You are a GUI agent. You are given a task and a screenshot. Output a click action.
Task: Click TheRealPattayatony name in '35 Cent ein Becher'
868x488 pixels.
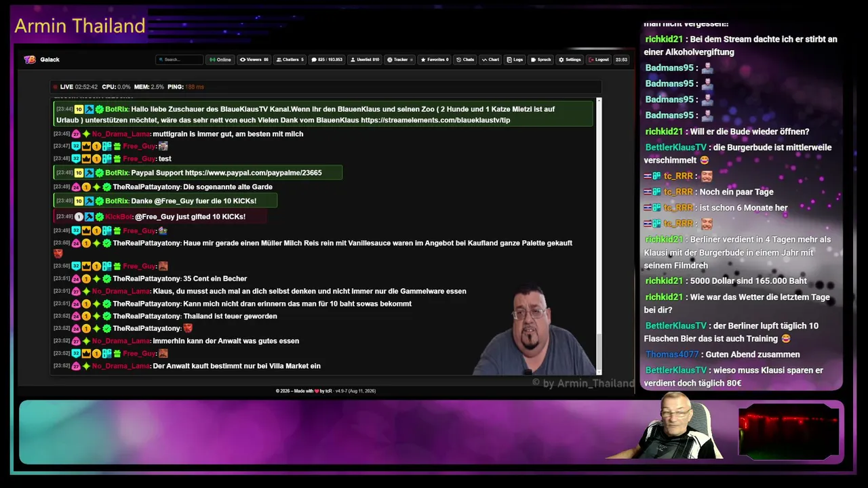point(146,279)
